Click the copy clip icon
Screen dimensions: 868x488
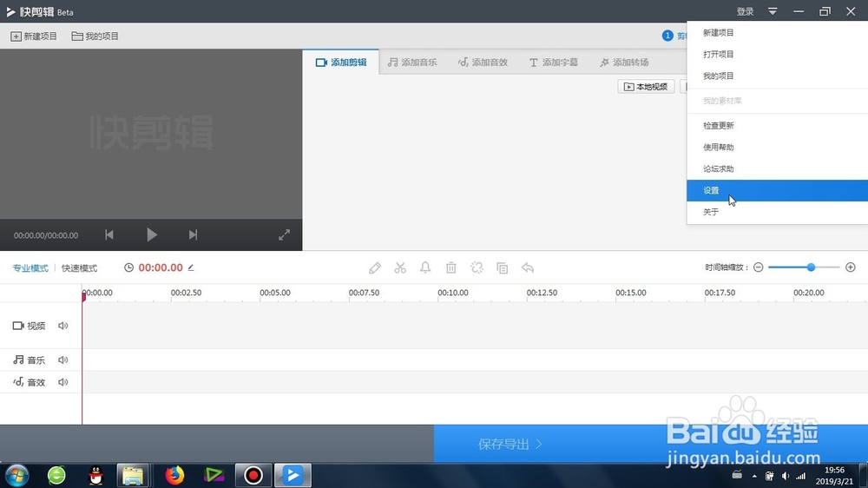(502, 268)
